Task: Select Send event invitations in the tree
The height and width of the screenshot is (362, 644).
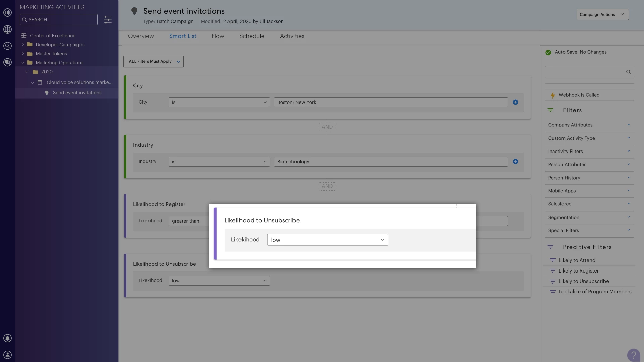Action: point(77,93)
